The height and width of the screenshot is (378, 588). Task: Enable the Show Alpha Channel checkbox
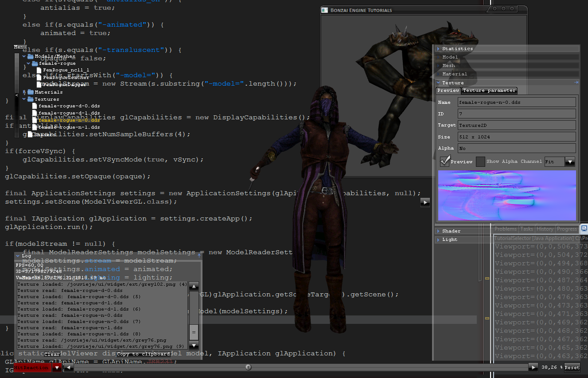click(480, 161)
